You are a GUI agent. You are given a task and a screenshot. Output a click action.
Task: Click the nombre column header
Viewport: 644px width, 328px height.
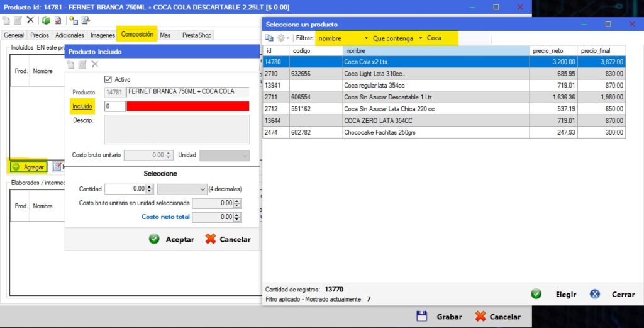tap(436, 50)
